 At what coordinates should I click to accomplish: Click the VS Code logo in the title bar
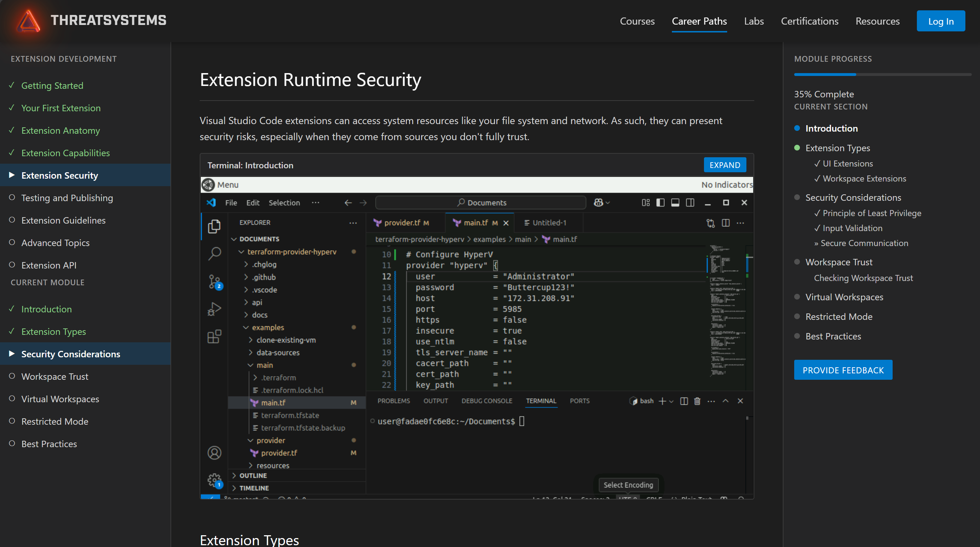click(x=211, y=203)
